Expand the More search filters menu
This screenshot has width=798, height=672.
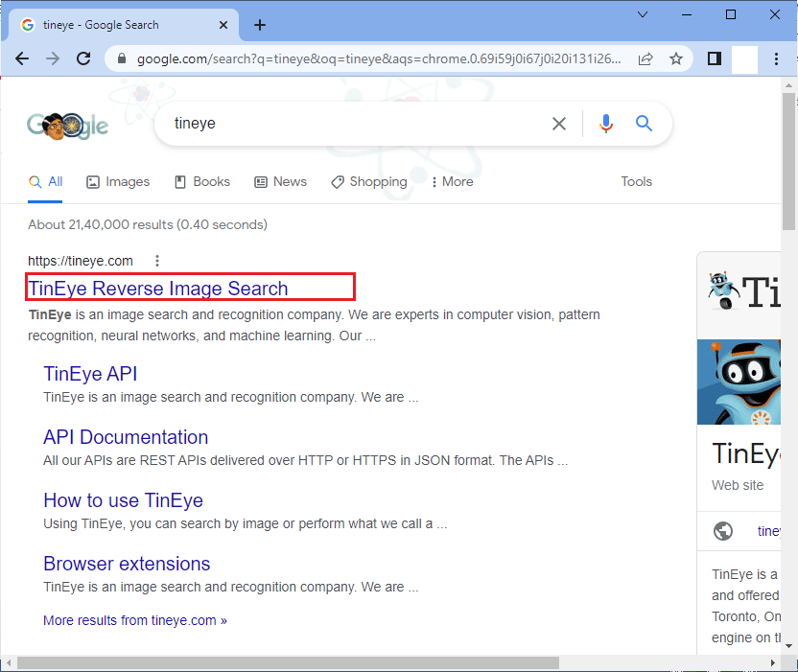point(451,181)
